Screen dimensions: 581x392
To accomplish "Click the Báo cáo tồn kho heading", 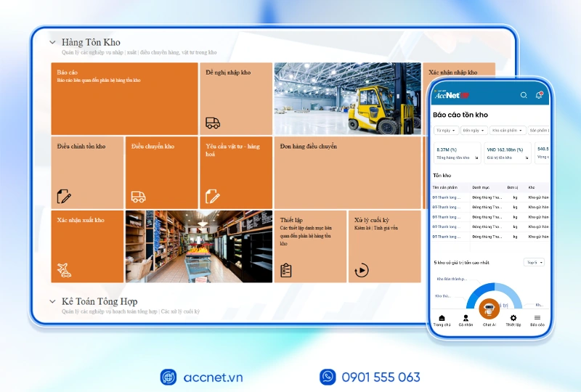I will pyautogui.click(x=460, y=115).
